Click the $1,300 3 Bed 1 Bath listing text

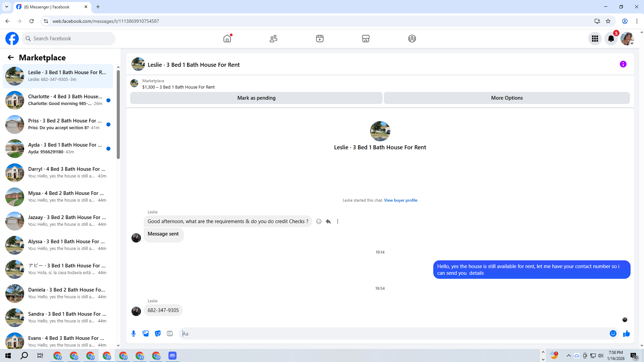coord(178,87)
